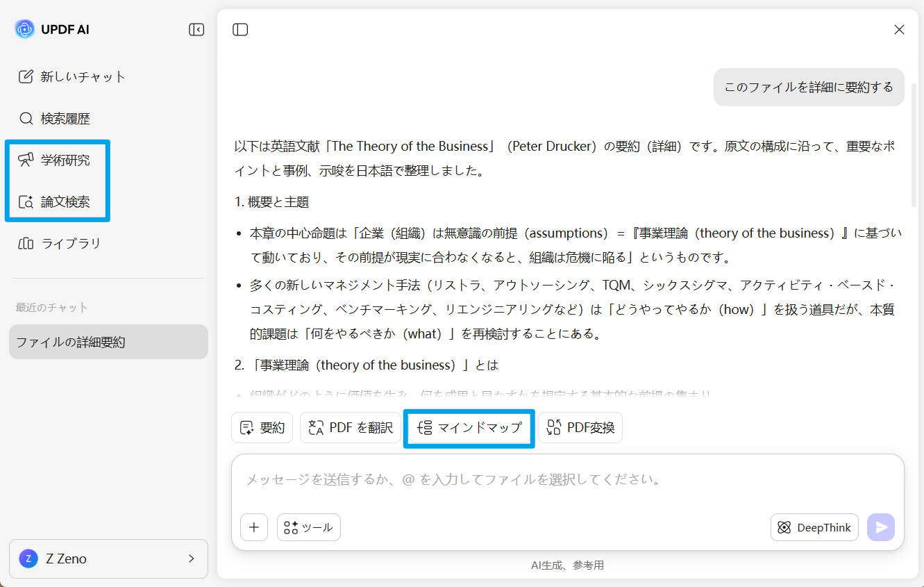Toggle the panel layout icon above the chat
The image size is (924, 587).
240,29
